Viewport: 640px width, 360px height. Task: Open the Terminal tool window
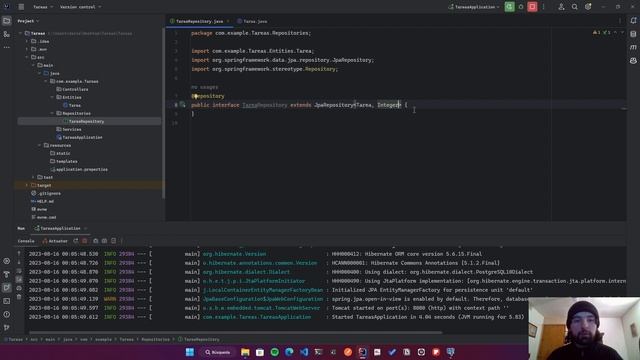pos(7,301)
